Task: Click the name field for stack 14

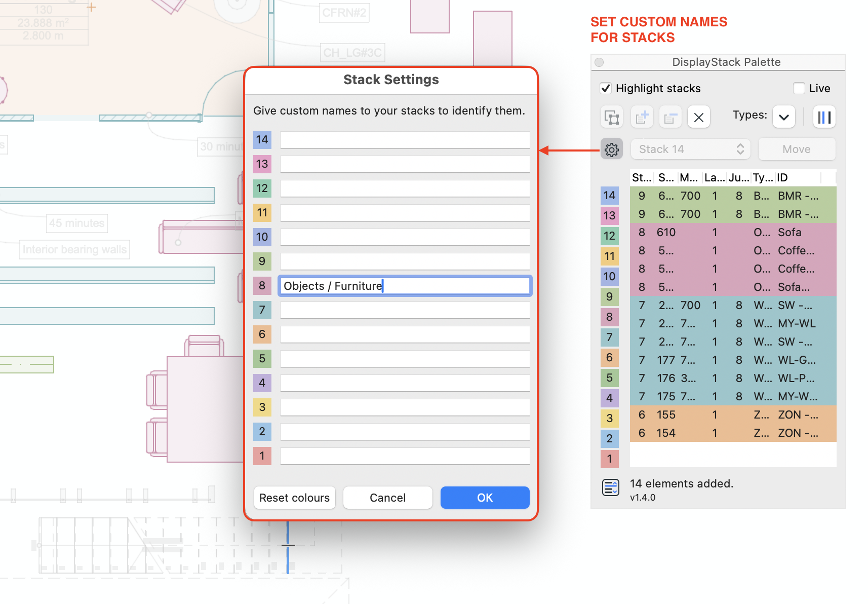Action: 405,140
